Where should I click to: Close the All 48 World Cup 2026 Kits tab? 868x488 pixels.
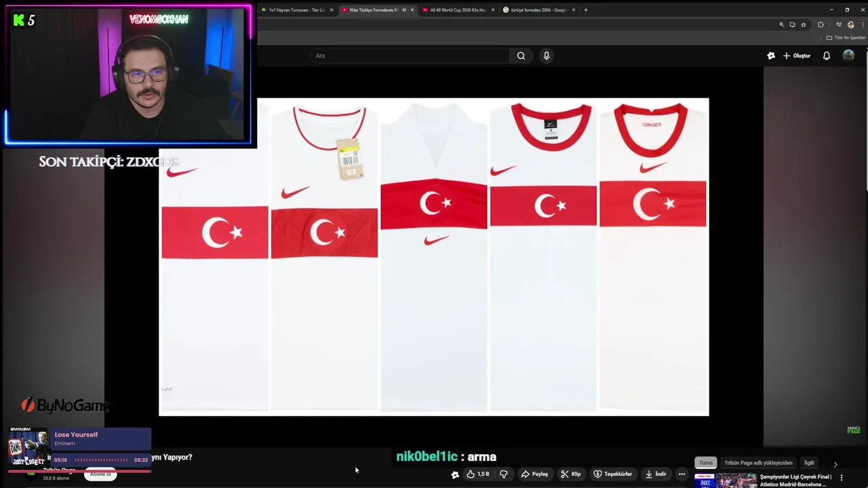[493, 9]
